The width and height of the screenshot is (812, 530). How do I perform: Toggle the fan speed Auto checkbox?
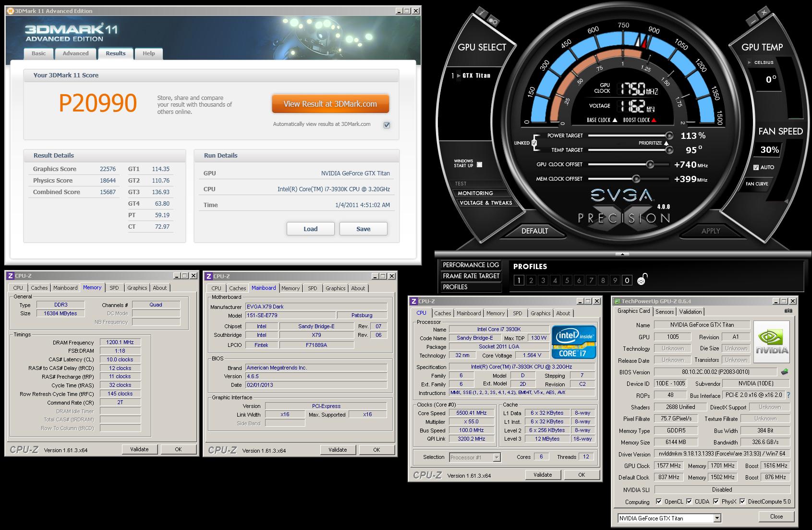(756, 167)
